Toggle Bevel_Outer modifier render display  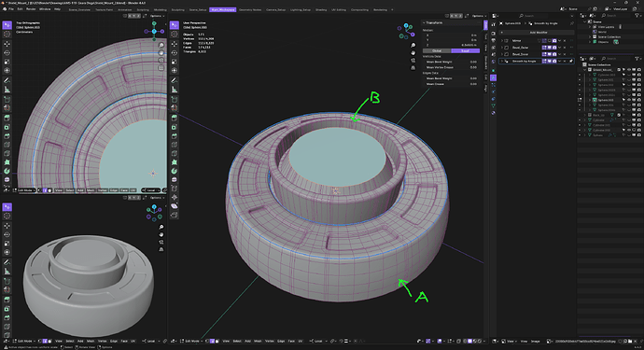(x=554, y=48)
